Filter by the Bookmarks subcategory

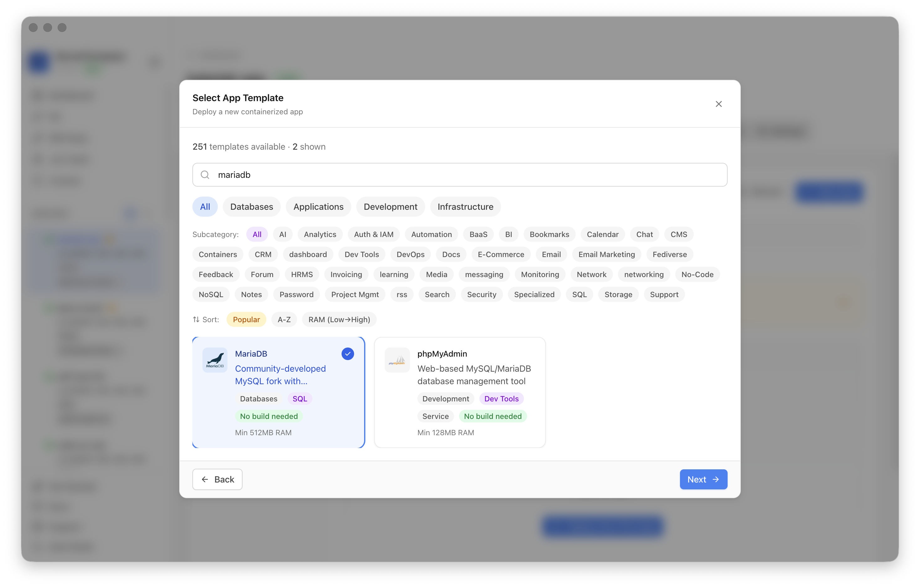(x=549, y=234)
